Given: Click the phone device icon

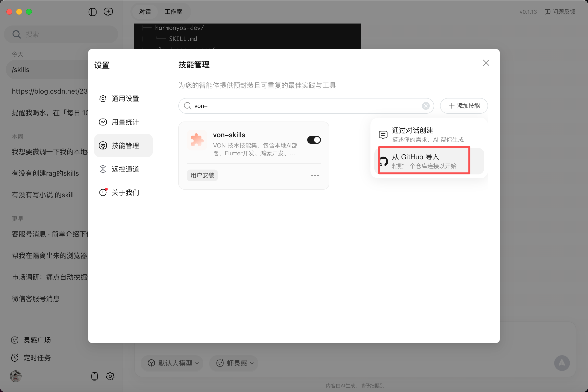Looking at the screenshot, I should click(95, 376).
